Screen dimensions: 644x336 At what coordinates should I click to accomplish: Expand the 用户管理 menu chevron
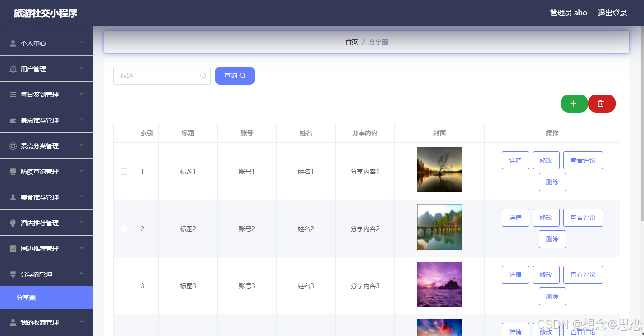(x=82, y=68)
